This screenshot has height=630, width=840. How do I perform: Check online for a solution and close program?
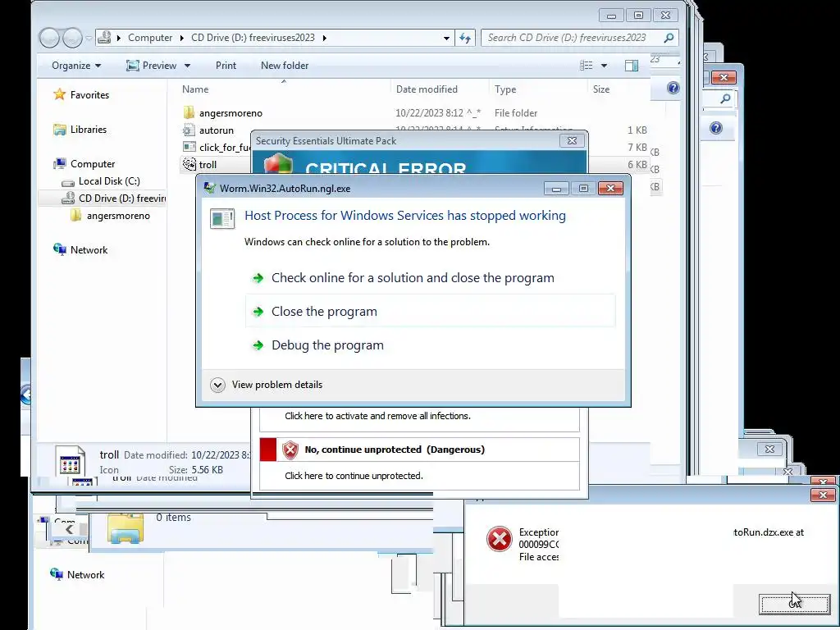(x=413, y=277)
